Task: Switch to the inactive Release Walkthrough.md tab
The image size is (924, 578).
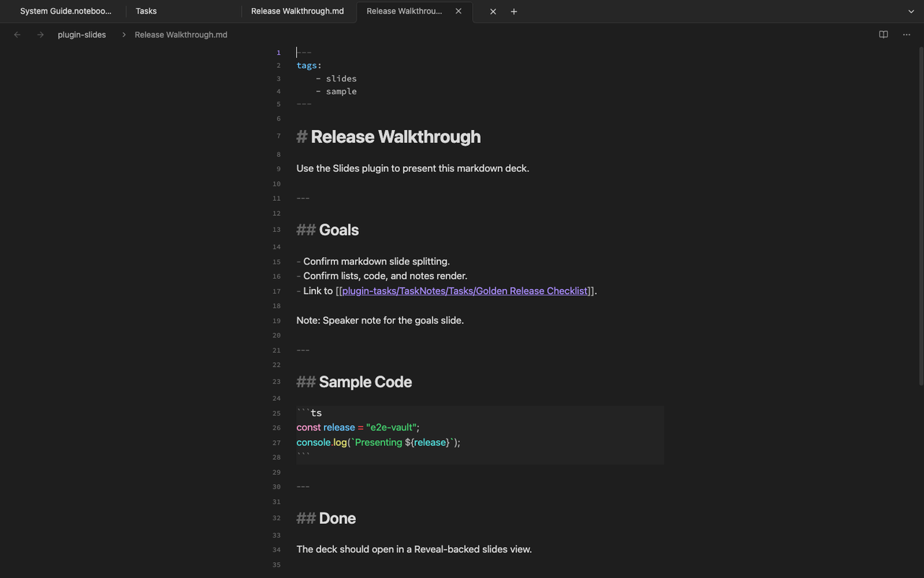Action: pos(297,12)
